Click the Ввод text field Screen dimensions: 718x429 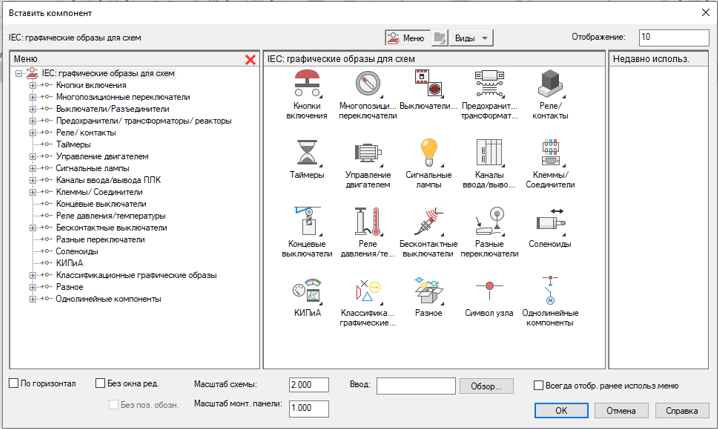pyautogui.click(x=416, y=386)
